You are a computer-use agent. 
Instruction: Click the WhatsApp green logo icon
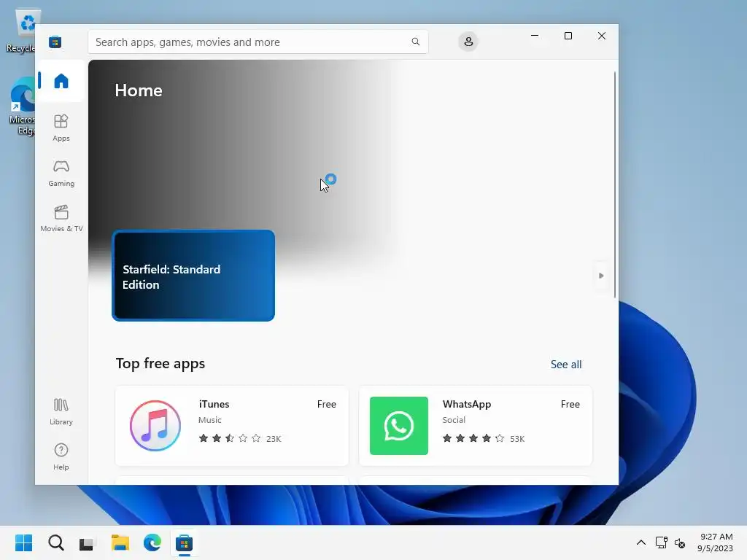[399, 426]
